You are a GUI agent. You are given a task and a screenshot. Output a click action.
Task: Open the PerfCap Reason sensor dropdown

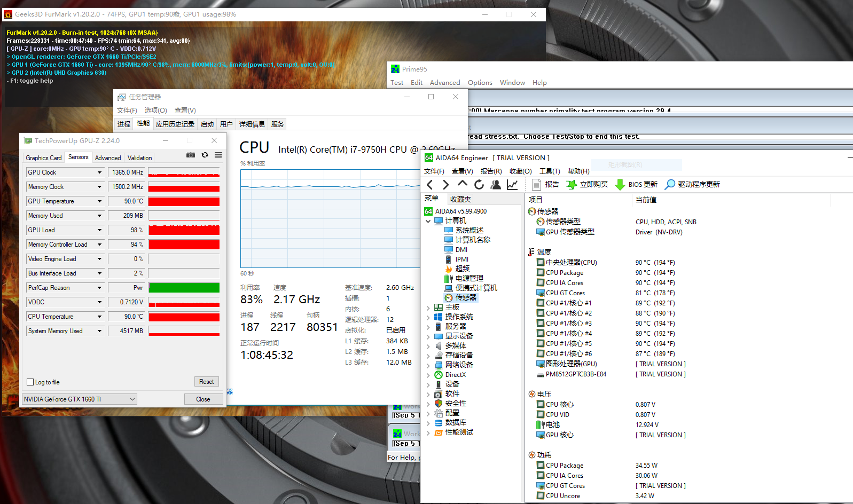(99, 288)
